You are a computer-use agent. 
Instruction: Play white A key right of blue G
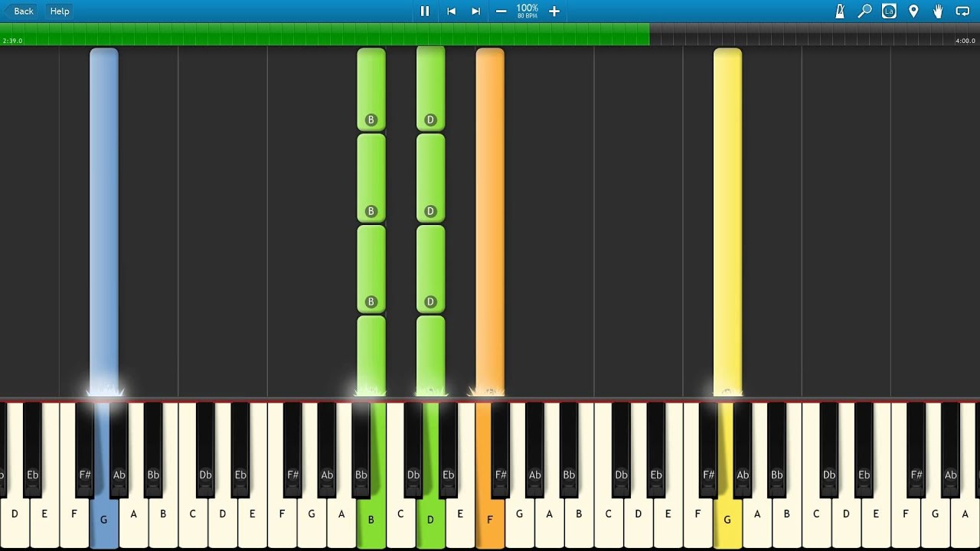coord(134,520)
